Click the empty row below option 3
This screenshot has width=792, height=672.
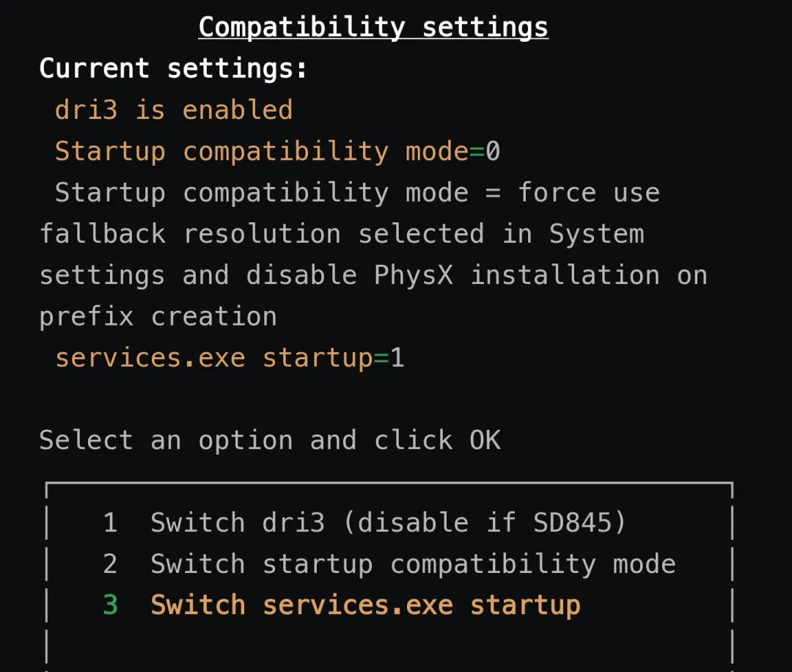point(389,647)
